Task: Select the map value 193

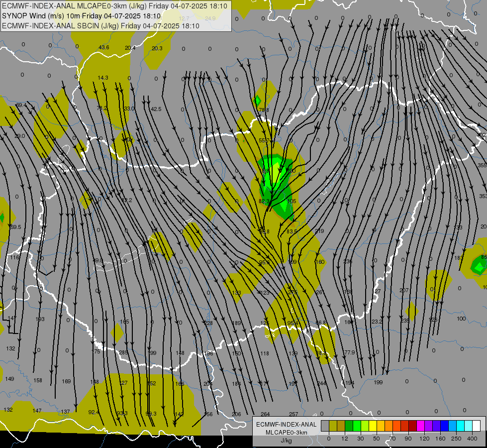Action: click(40, 319)
